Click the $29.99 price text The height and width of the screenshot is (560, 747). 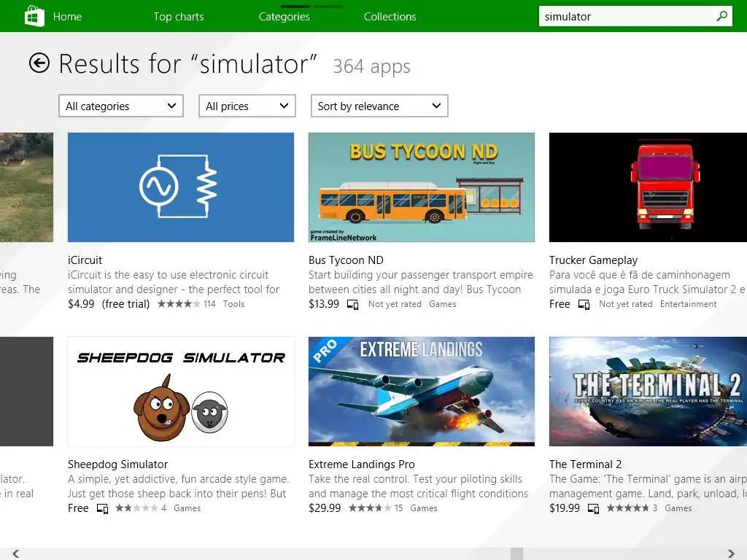tap(325, 508)
